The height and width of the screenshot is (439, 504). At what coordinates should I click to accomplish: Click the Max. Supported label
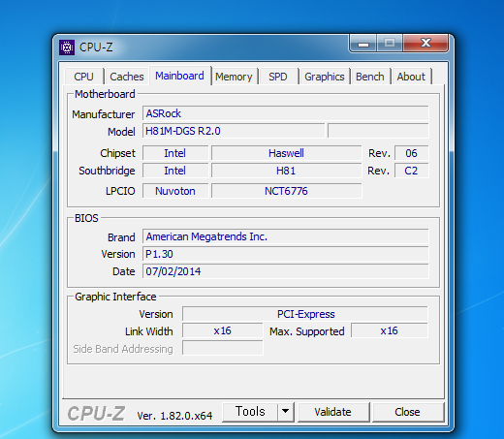click(307, 331)
